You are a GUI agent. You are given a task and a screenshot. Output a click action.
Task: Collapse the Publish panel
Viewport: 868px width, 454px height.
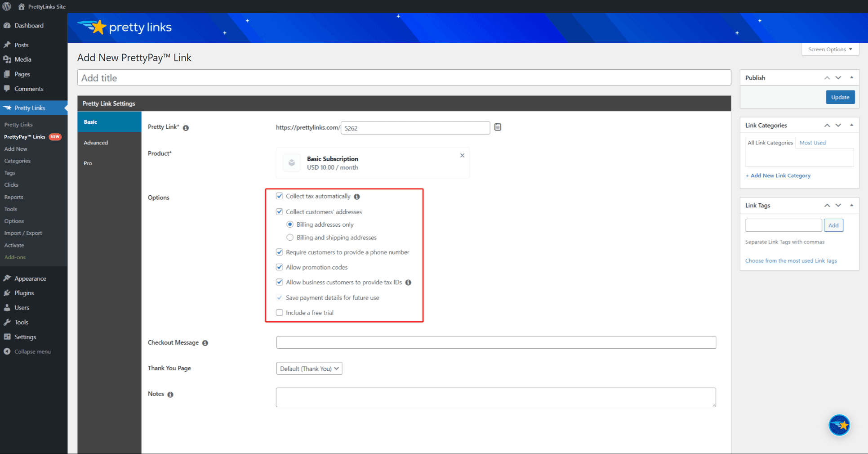pos(852,77)
